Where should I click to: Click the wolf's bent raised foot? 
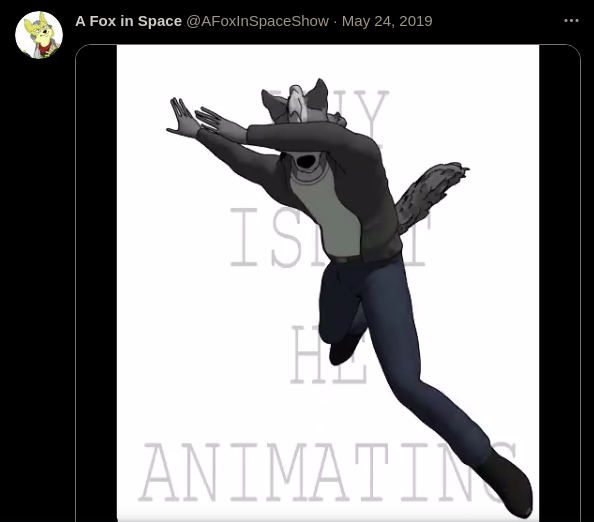click(x=343, y=350)
